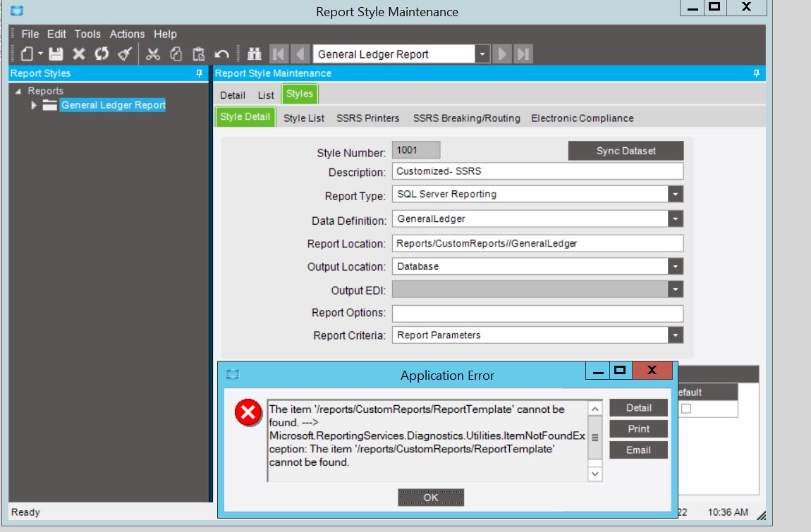Viewport: 811px width, 532px height.
Task: Go to the last record in the toolbar
Action: point(523,54)
